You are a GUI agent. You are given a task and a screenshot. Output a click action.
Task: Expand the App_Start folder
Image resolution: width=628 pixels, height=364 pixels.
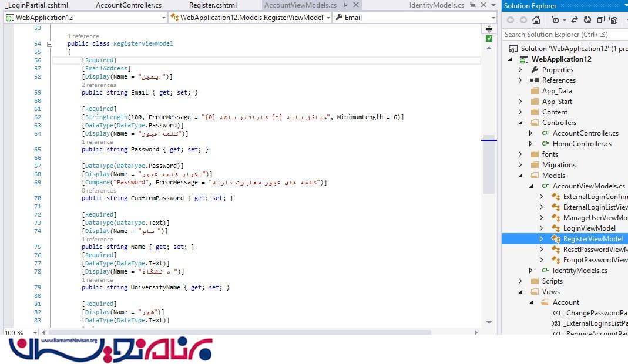point(520,102)
